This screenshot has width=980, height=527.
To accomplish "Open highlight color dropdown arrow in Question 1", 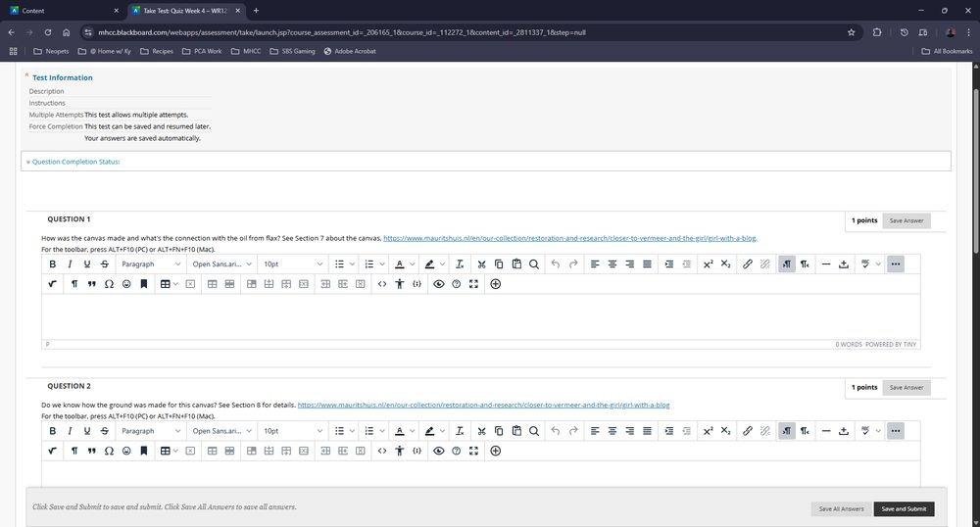I will click(x=443, y=264).
